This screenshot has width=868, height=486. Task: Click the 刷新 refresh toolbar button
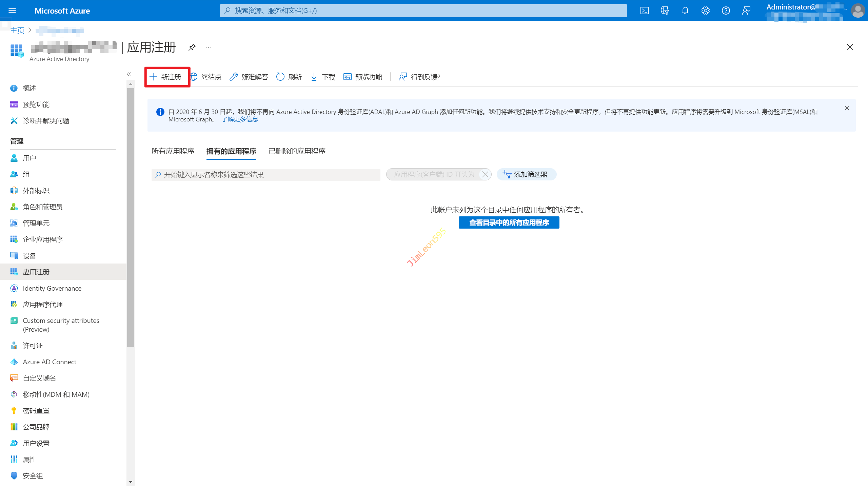pyautogui.click(x=289, y=77)
